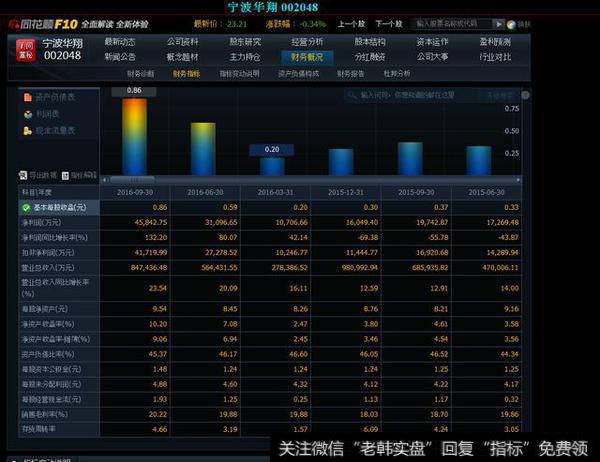The height and width of the screenshot is (462, 600).
Task: Switch to 资产负债构成 sub-tab
Action: point(298,73)
